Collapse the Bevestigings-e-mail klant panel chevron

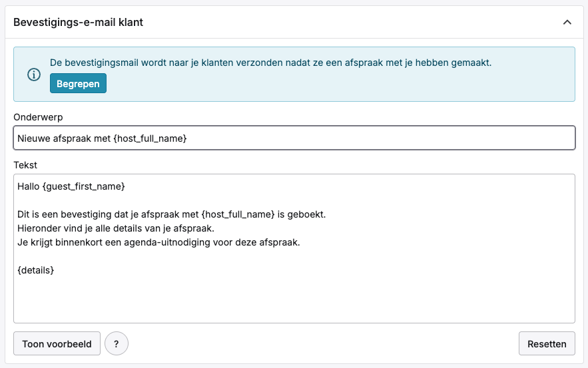coord(567,22)
